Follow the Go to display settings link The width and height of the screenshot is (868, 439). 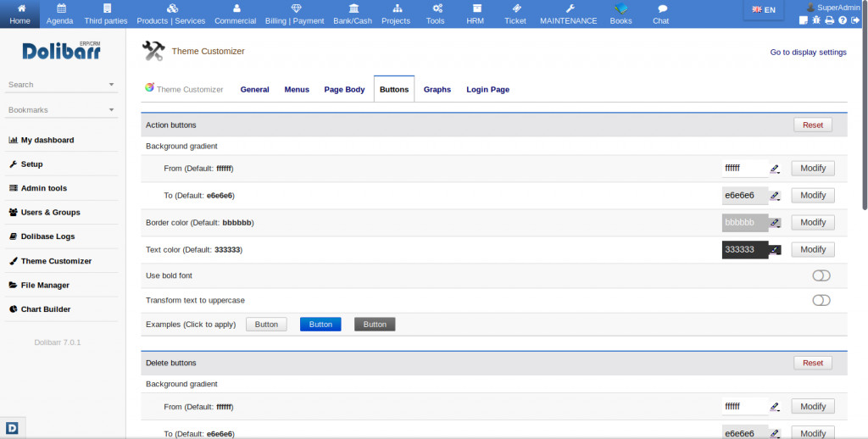(808, 53)
